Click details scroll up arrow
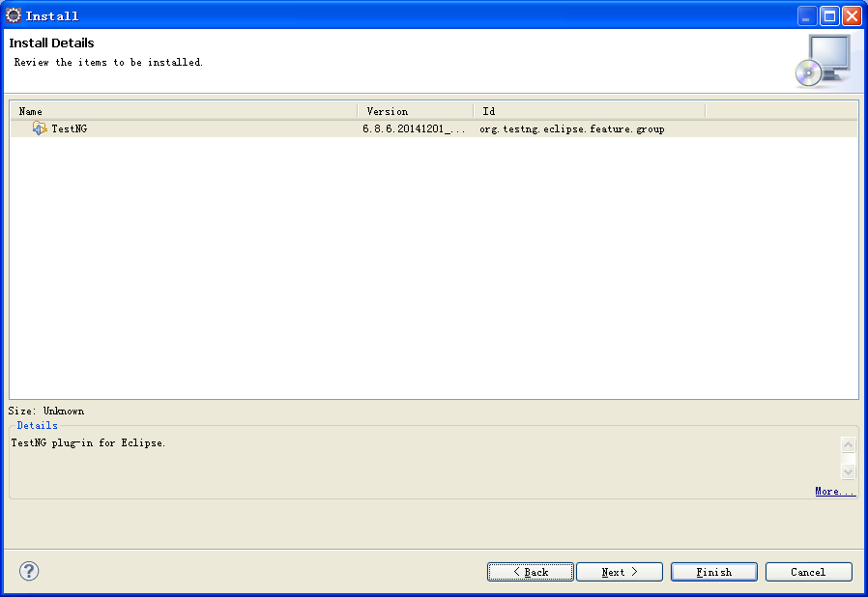Viewport: 868px width, 597px height. pyautogui.click(x=848, y=444)
